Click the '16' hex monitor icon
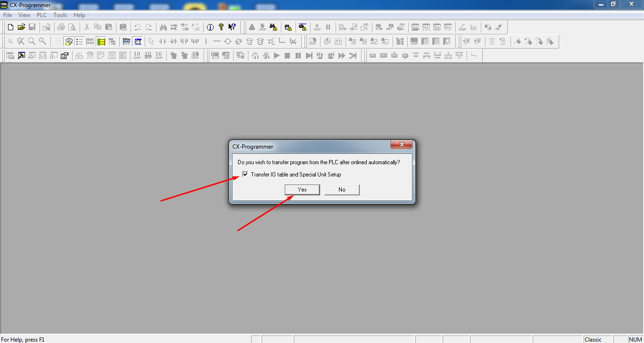This screenshot has height=343, width=644. [x=159, y=56]
